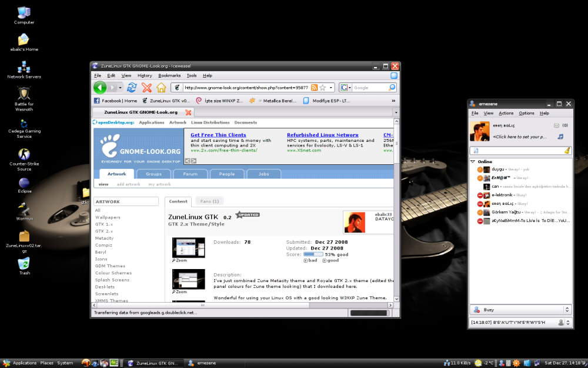Click the add artwork link
This screenshot has width=588, height=368.
tap(128, 184)
